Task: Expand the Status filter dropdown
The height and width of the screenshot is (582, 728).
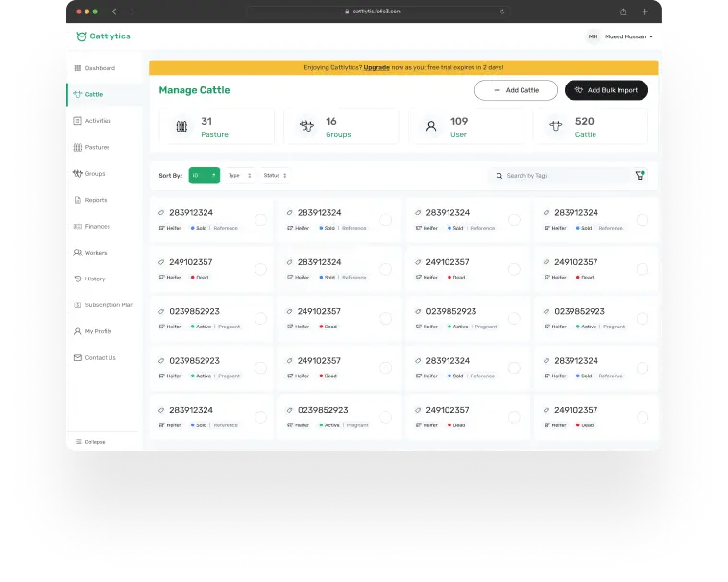Action: click(x=275, y=176)
